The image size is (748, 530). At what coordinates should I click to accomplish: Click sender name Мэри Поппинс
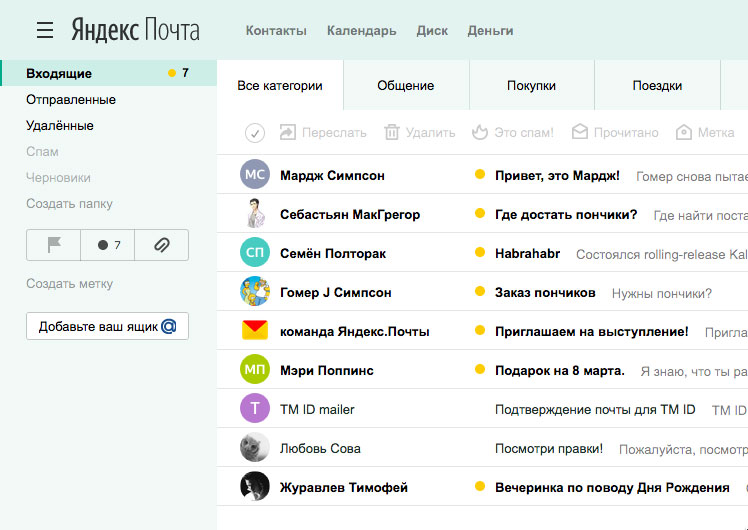[327, 370]
